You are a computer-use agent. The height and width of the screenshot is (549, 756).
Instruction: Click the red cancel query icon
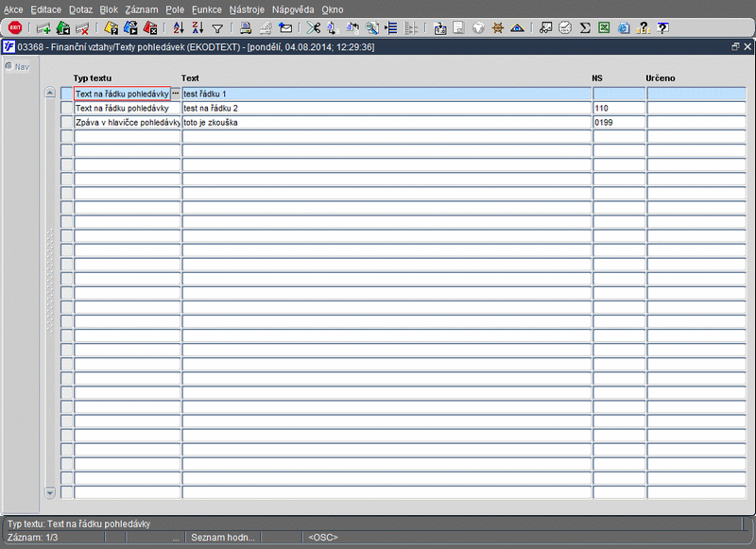tap(150, 28)
